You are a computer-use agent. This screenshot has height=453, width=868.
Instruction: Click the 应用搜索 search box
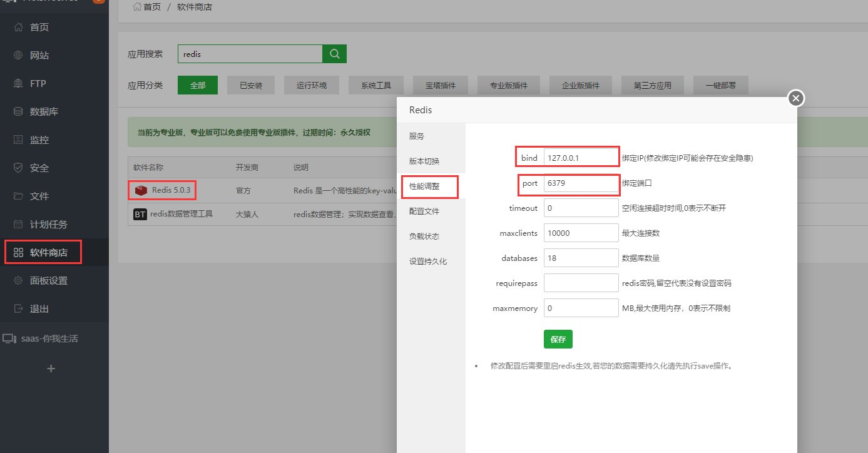(x=250, y=54)
